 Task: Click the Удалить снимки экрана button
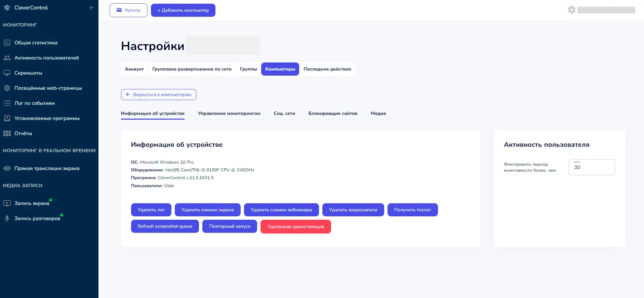pos(208,210)
